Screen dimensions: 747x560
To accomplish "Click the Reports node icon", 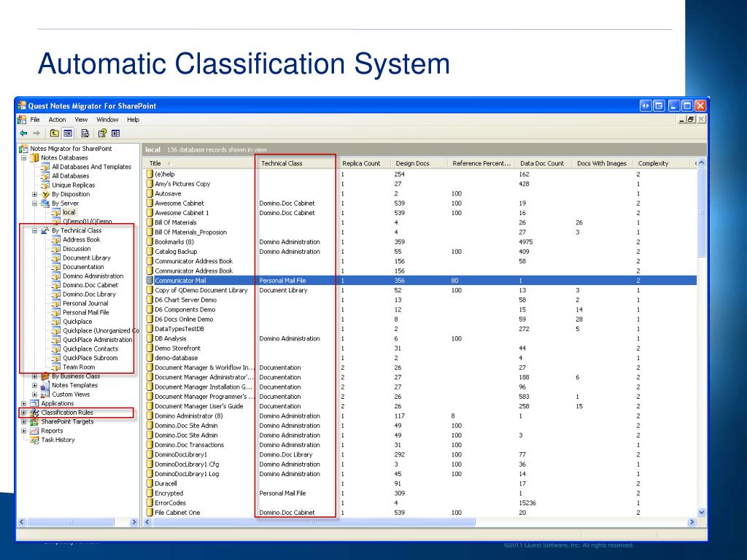I will 34,431.
